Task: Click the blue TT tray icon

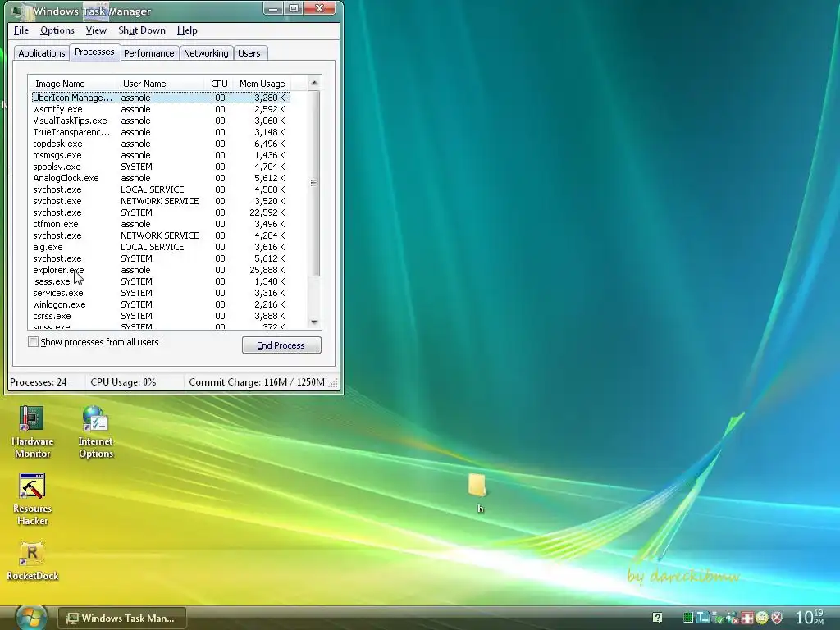Action: pos(703,617)
